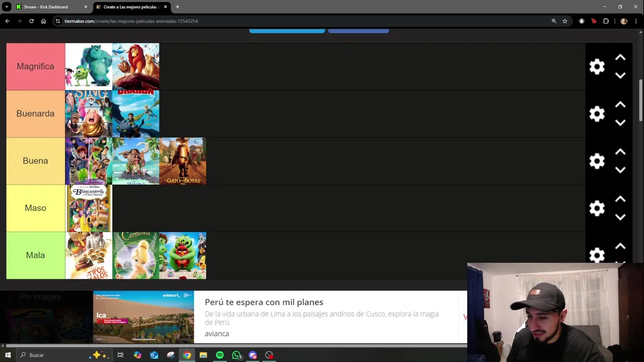Image resolution: width=644 pixels, height=362 pixels.
Task: Open File Explorer from the taskbar
Action: coord(203,355)
